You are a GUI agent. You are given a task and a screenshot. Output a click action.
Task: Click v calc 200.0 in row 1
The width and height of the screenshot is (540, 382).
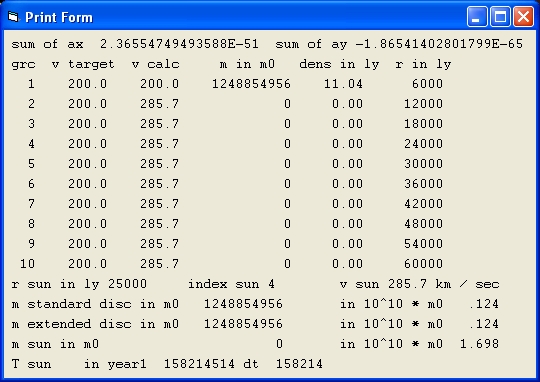click(159, 84)
